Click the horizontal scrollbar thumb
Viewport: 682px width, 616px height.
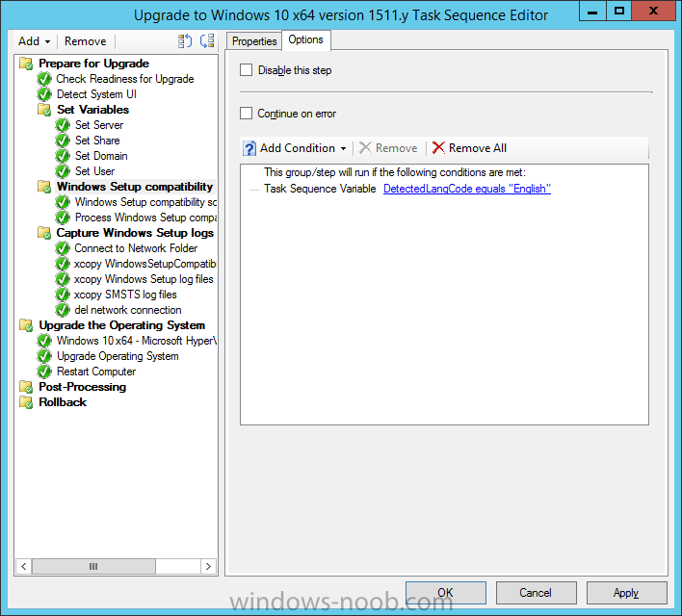coord(93,567)
